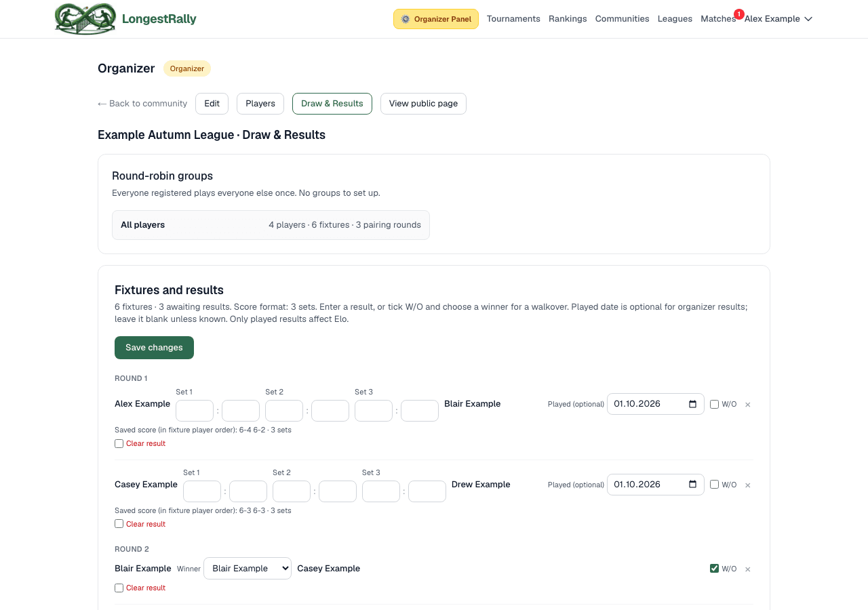868x610 pixels.
Task: Open Tournaments in the top navigation
Action: click(513, 19)
